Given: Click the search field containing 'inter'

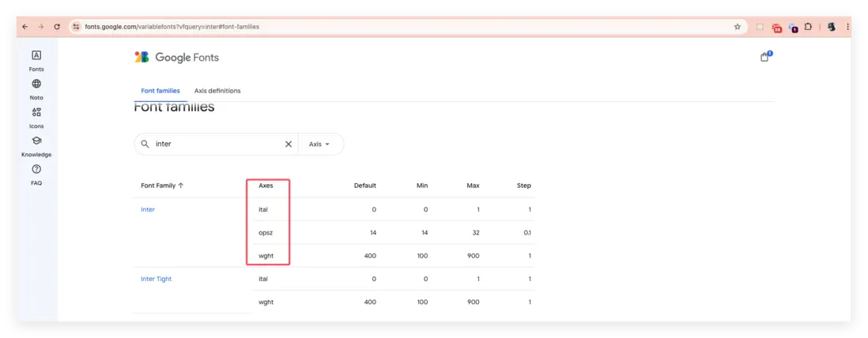Looking at the screenshot, I should click(216, 144).
